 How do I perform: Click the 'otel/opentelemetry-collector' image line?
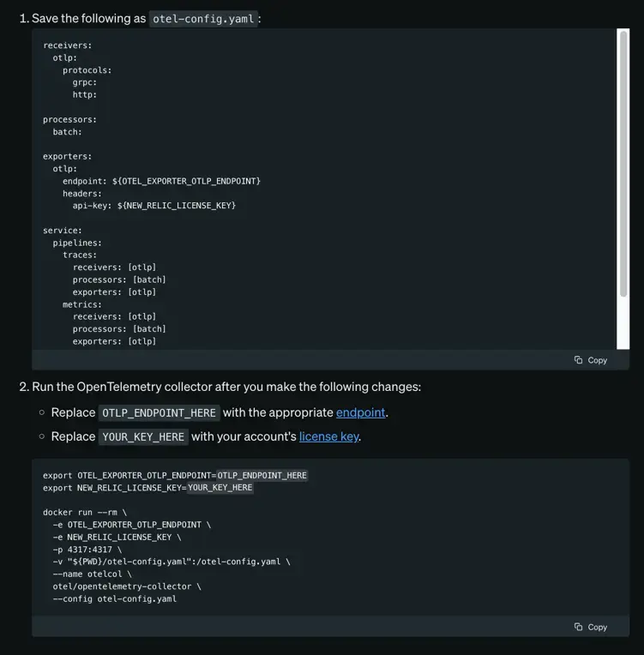tap(126, 586)
